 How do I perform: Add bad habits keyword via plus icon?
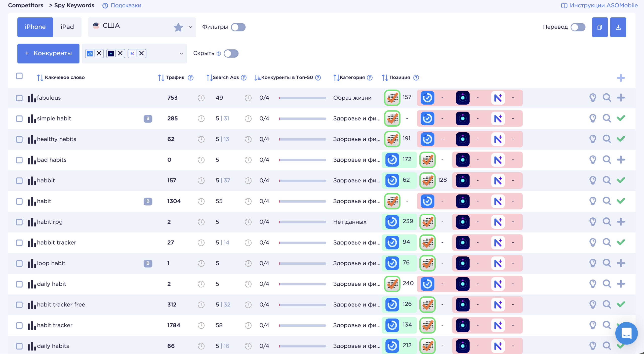tap(621, 160)
